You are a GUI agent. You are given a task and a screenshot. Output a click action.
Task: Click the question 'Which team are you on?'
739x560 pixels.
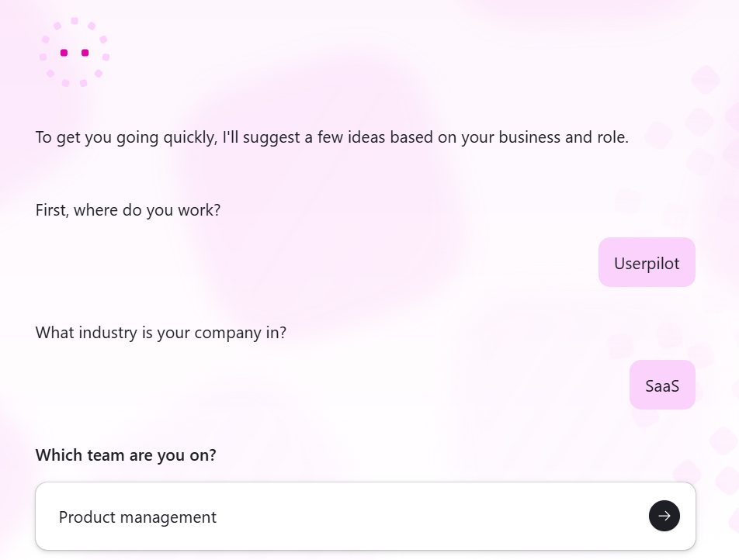(125, 455)
